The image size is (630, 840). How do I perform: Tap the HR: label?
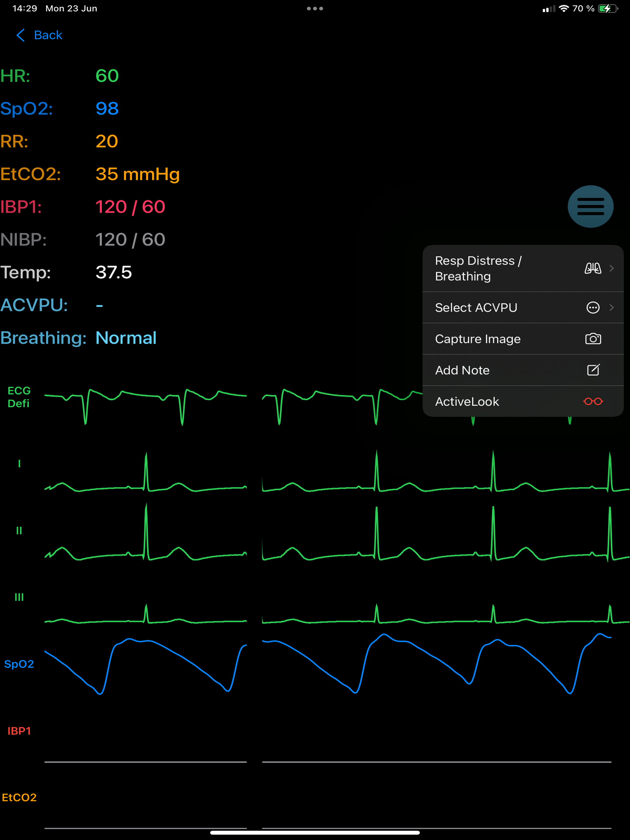(15, 76)
